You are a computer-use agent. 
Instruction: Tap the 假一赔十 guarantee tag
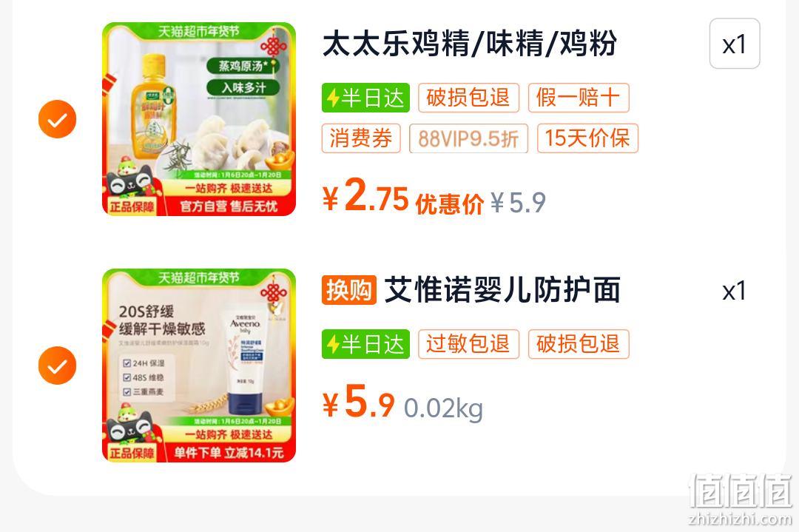[579, 98]
